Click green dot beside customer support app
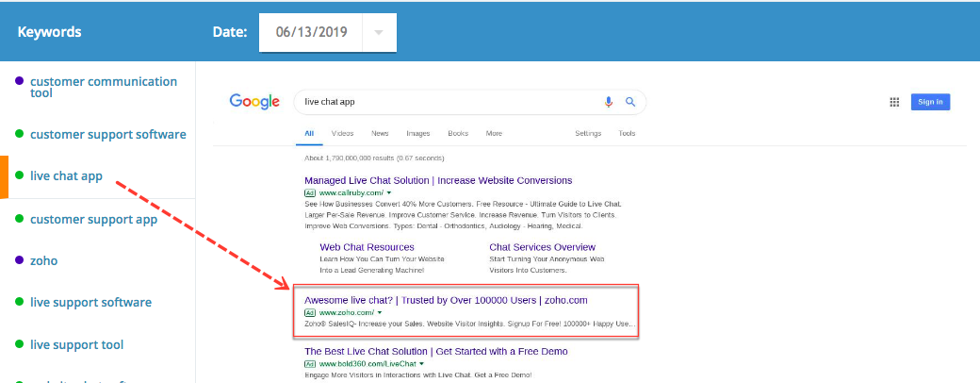 pos(19,219)
